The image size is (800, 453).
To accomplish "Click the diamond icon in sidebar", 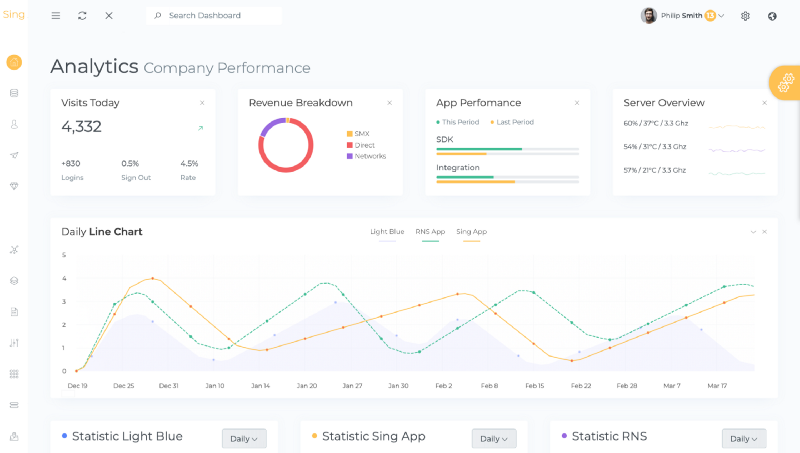I will click(x=14, y=186).
